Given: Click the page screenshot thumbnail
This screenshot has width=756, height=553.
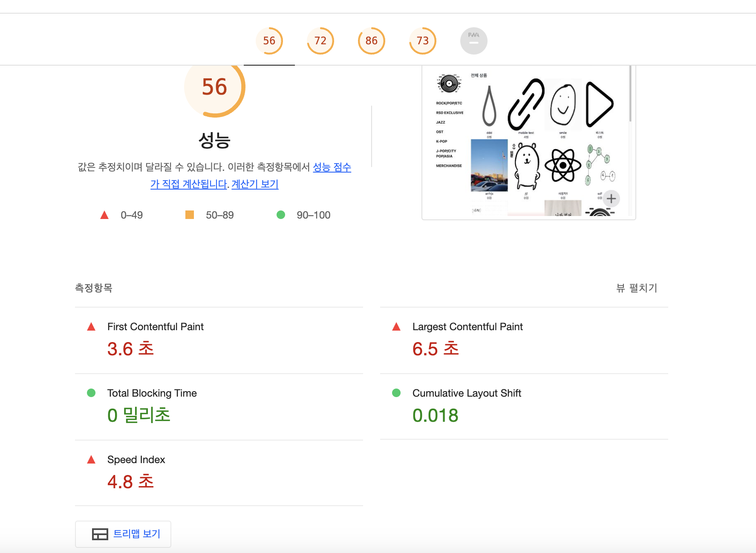Looking at the screenshot, I should tap(529, 142).
